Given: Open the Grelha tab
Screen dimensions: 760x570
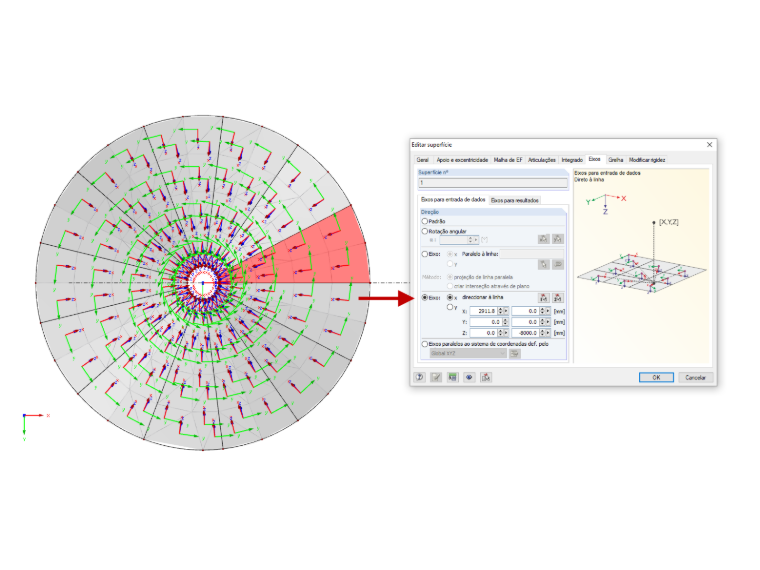Looking at the screenshot, I should tap(616, 159).
